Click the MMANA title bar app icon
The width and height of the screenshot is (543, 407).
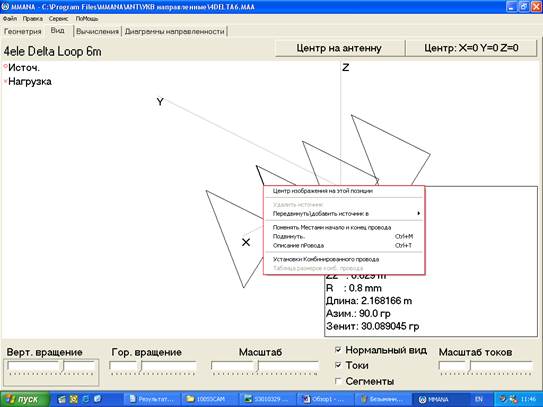coord(6,7)
